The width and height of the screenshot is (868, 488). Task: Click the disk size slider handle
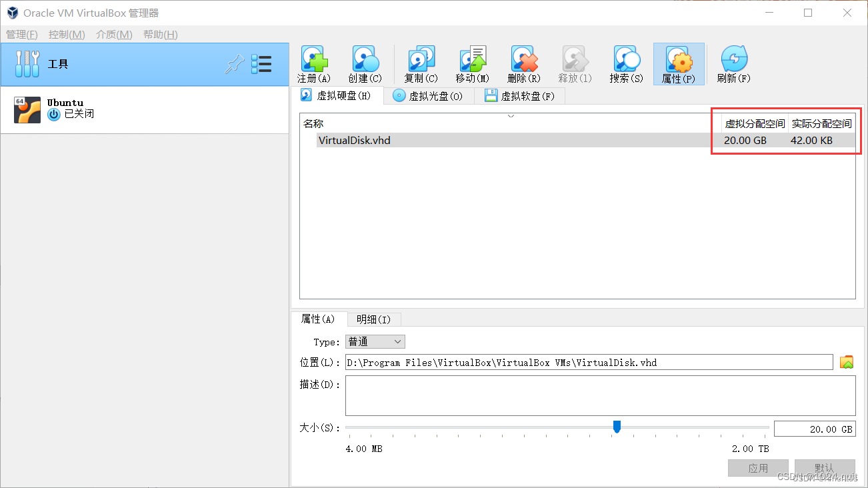(x=617, y=427)
